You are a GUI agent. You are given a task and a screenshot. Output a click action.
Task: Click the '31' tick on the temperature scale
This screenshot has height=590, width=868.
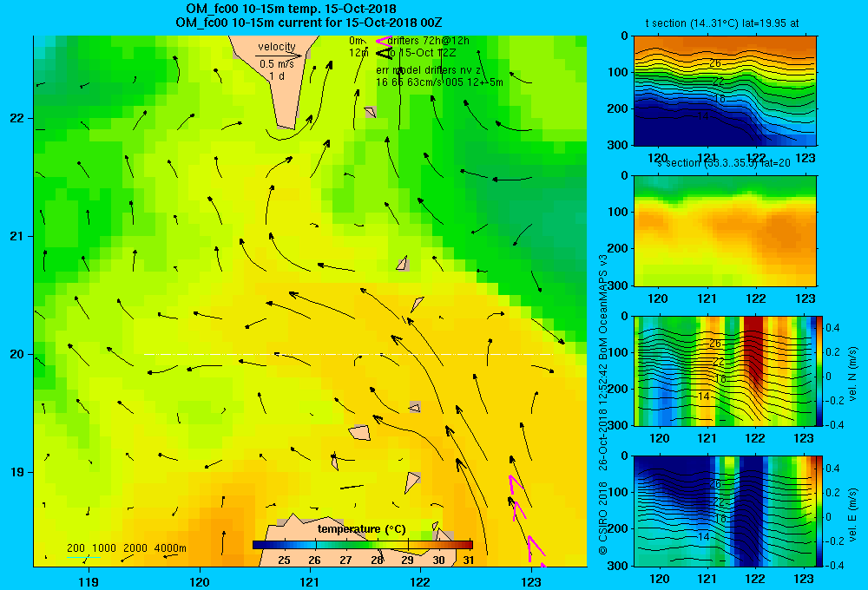(x=469, y=560)
